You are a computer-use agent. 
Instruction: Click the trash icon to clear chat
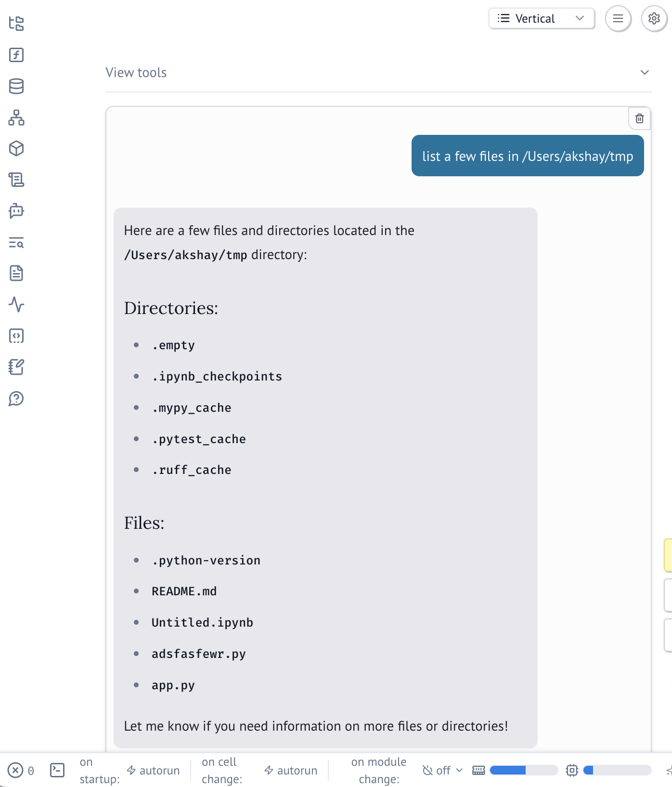[639, 118]
